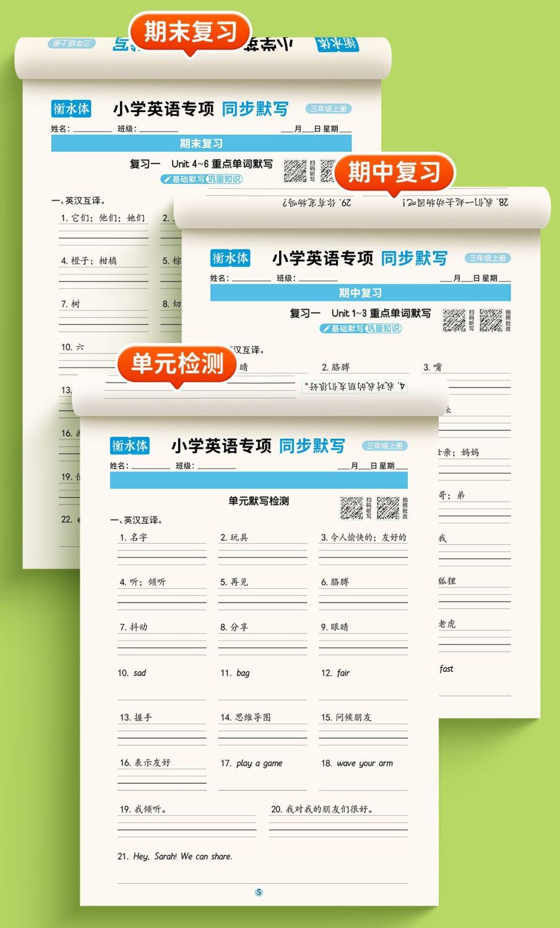The width and height of the screenshot is (560, 928).
Task: Click question 1. 名字
Action: click(134, 537)
